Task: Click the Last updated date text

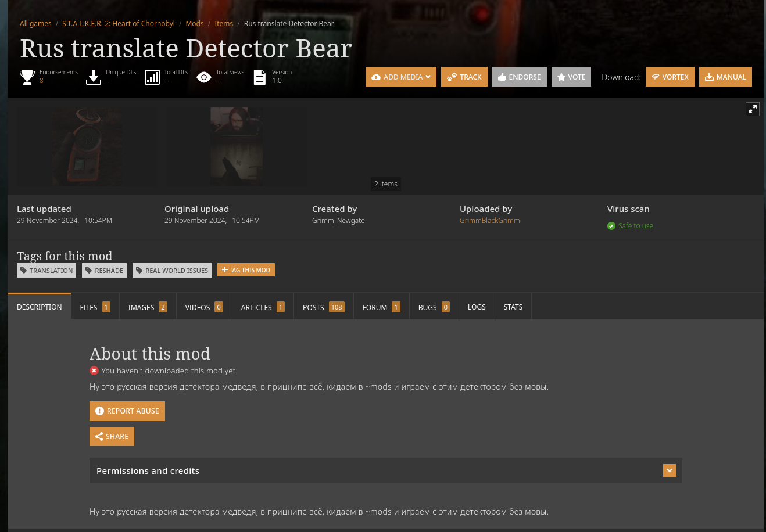Action: [65, 221]
